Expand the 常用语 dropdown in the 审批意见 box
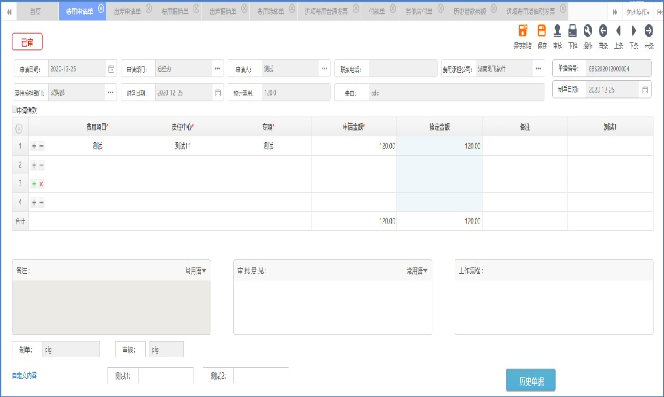The height and width of the screenshot is (397, 664). point(417,271)
